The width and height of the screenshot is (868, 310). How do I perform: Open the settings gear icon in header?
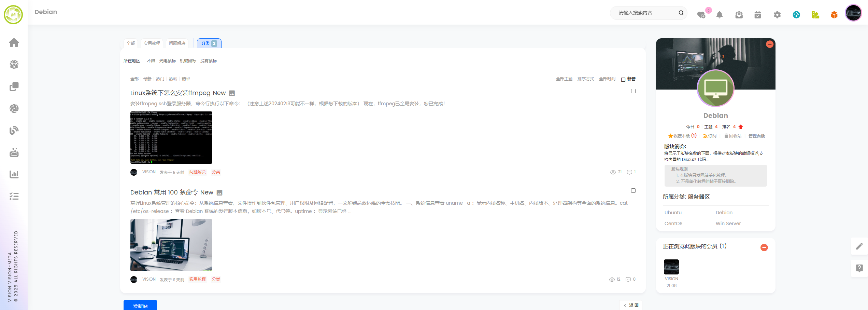pos(777,15)
